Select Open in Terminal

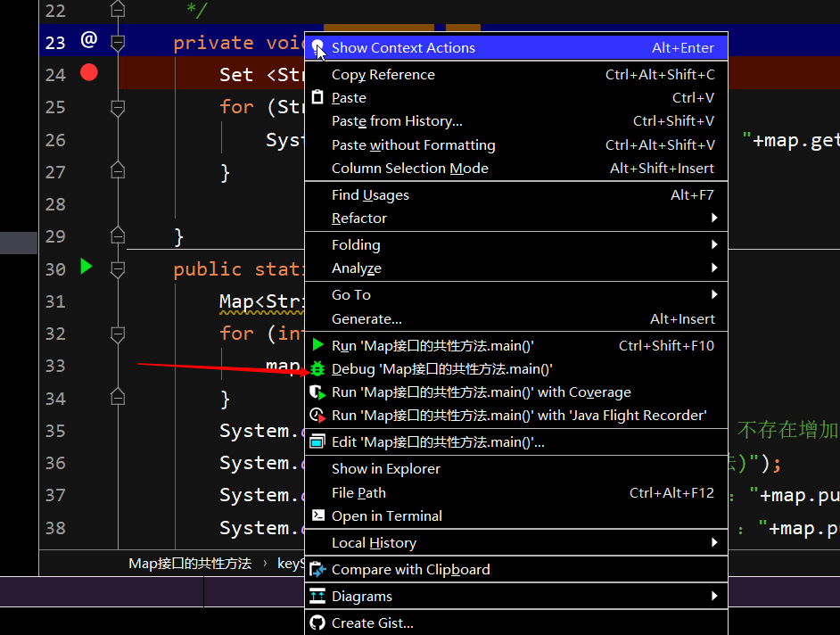point(516,515)
